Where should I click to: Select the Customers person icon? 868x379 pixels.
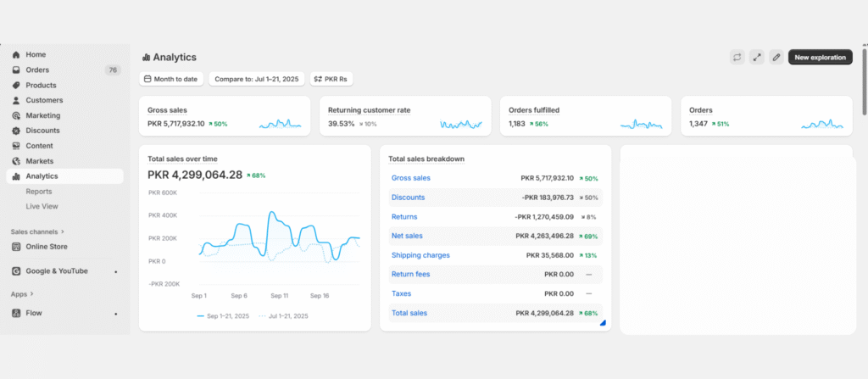coord(16,100)
